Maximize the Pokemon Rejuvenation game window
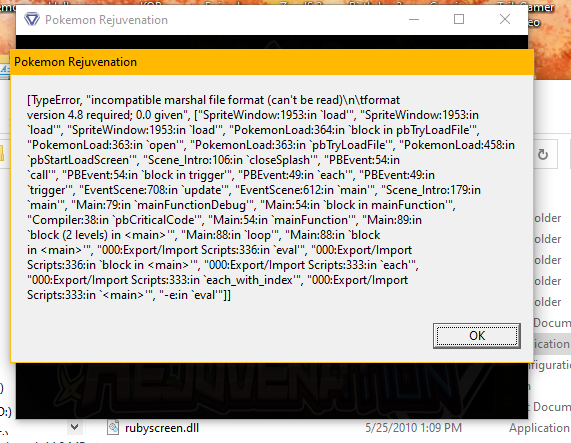571x443 pixels. [x=459, y=19]
